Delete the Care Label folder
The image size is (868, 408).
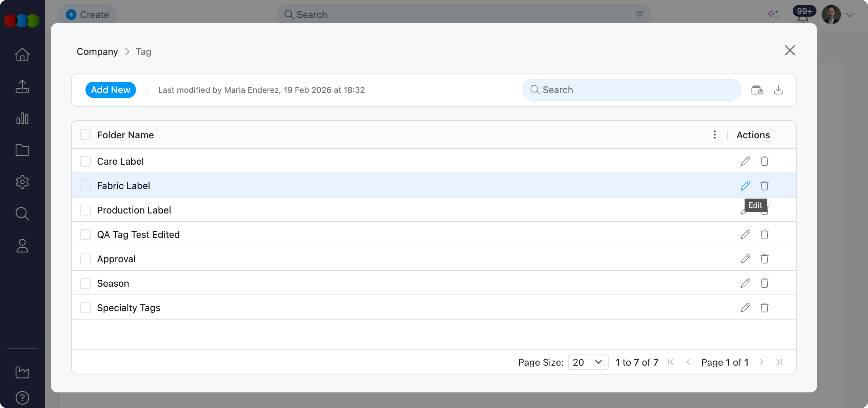coord(764,161)
